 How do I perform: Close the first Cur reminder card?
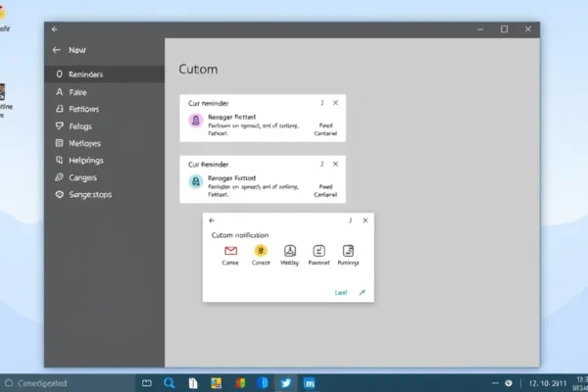[x=335, y=103]
